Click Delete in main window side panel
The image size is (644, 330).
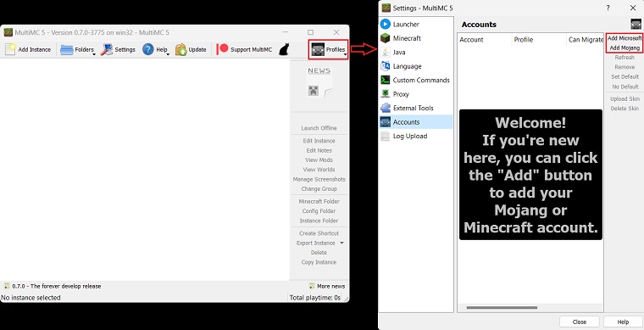pyautogui.click(x=319, y=252)
